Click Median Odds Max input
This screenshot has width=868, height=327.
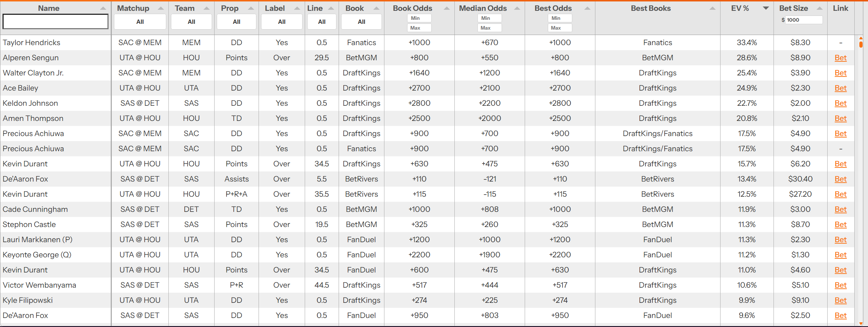(489, 28)
